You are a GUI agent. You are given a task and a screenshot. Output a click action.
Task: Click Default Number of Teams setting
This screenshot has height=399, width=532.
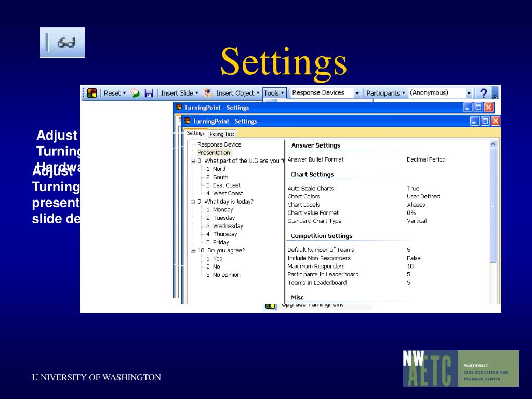click(x=321, y=250)
